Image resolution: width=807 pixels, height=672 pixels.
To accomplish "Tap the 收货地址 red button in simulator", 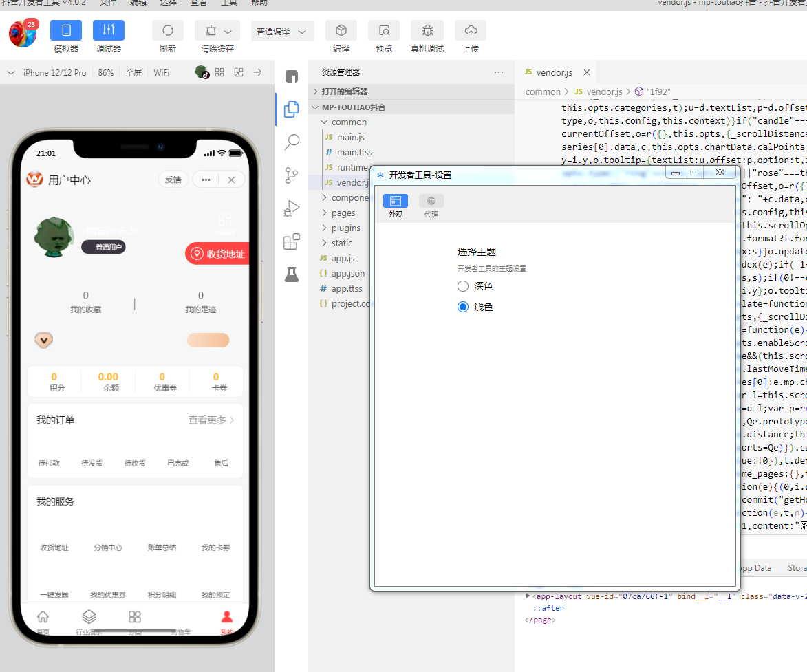I will [217, 254].
